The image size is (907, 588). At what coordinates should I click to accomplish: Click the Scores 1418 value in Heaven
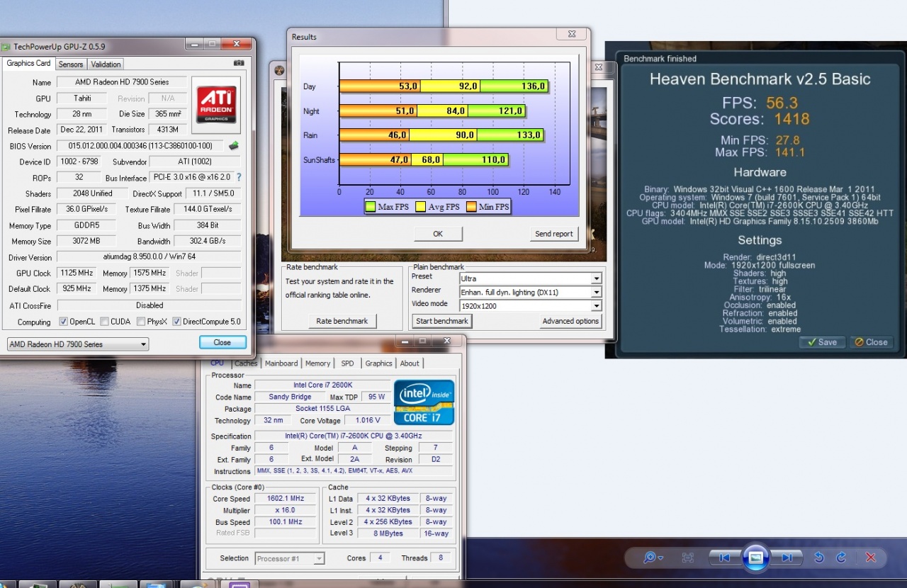coord(791,119)
